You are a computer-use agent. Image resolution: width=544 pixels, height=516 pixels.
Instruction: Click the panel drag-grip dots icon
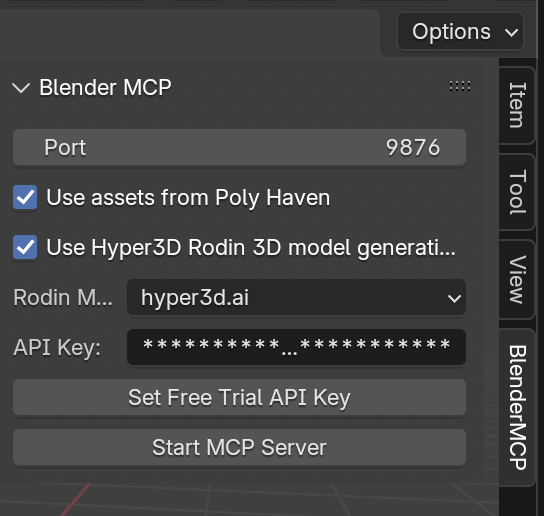pyautogui.click(x=460, y=86)
